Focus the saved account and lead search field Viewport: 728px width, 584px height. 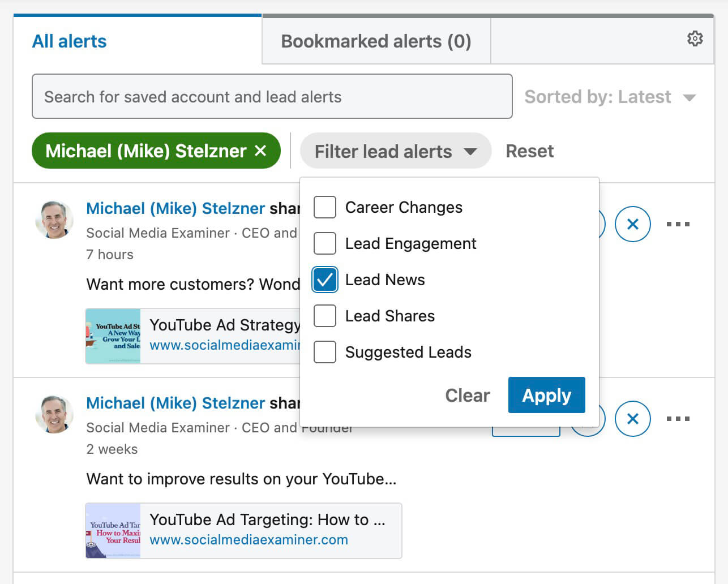tap(272, 97)
